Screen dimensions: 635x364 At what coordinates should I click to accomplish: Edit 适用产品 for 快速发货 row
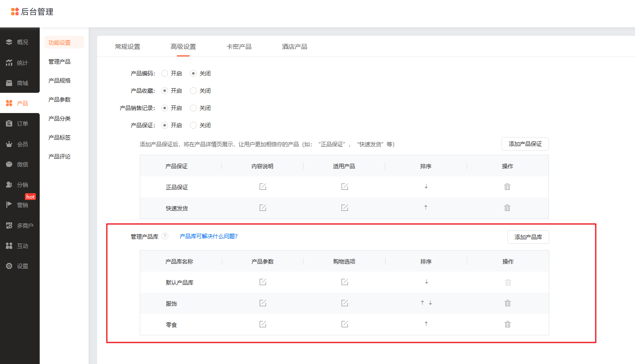[345, 208]
